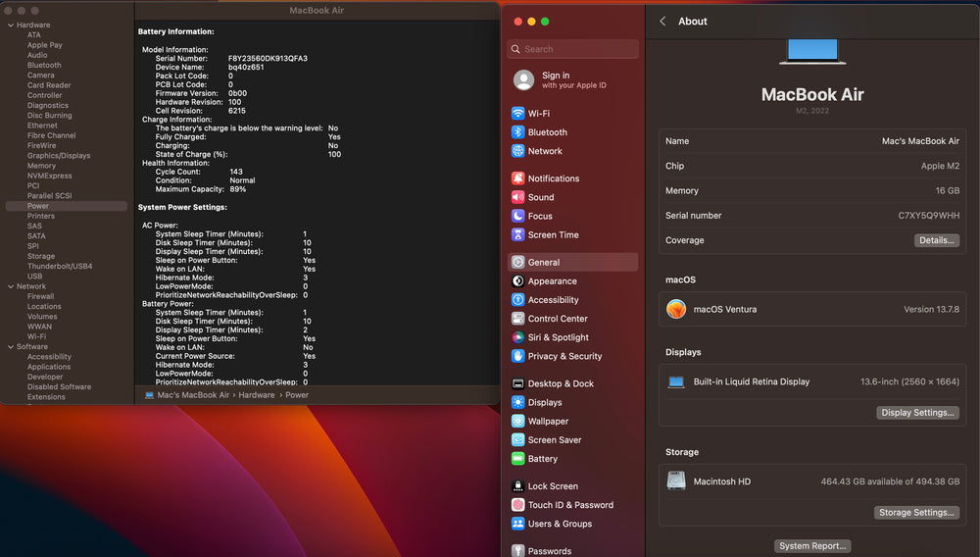The height and width of the screenshot is (557, 980).
Task: Collapse the Hardware tree section
Action: coord(10,25)
